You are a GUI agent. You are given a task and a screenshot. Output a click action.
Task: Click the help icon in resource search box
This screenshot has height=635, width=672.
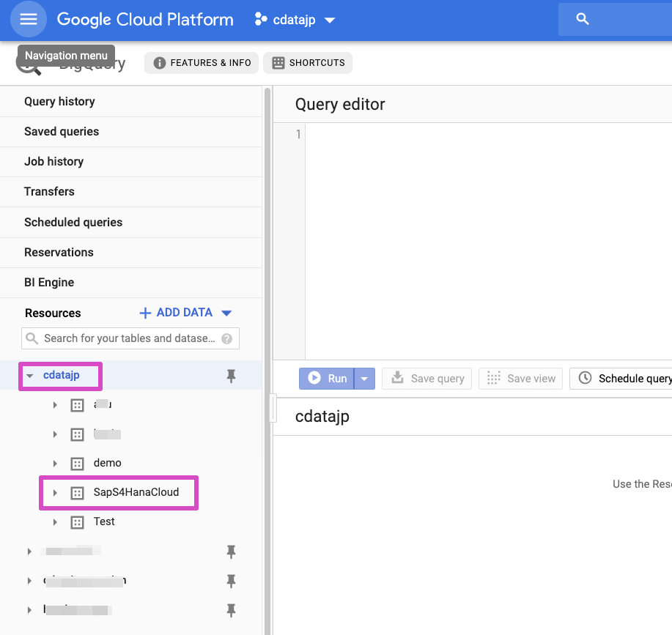[x=227, y=338]
